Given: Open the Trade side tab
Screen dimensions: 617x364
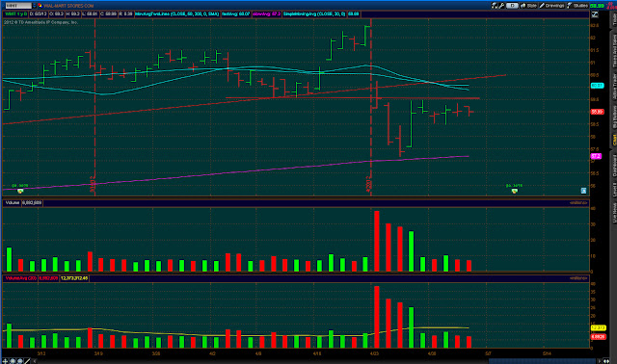Looking at the screenshot, I should (x=614, y=19).
